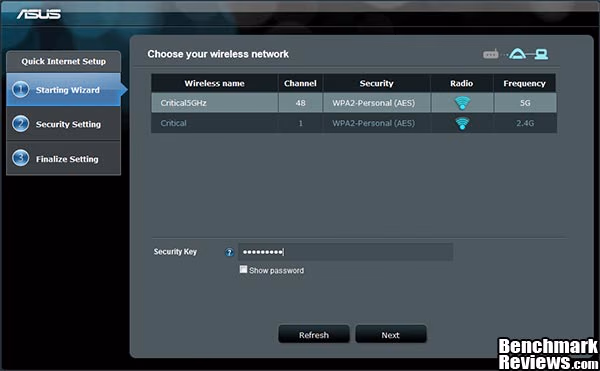Screen dimensions: 600x371
Task: Click the Radio column header
Action: [x=462, y=83]
